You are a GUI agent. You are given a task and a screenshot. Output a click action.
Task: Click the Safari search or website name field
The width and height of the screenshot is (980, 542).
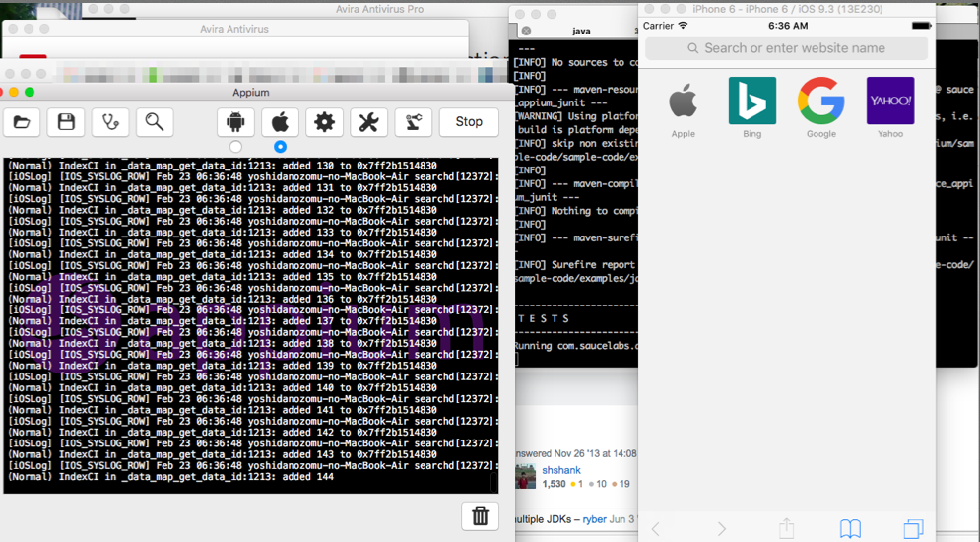(x=786, y=48)
